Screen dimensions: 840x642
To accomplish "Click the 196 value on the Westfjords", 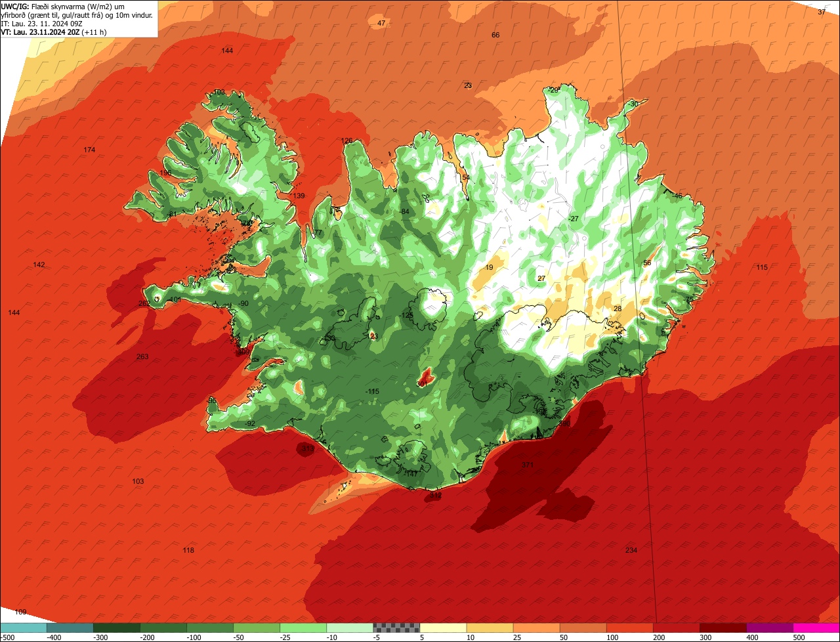I will [165, 173].
